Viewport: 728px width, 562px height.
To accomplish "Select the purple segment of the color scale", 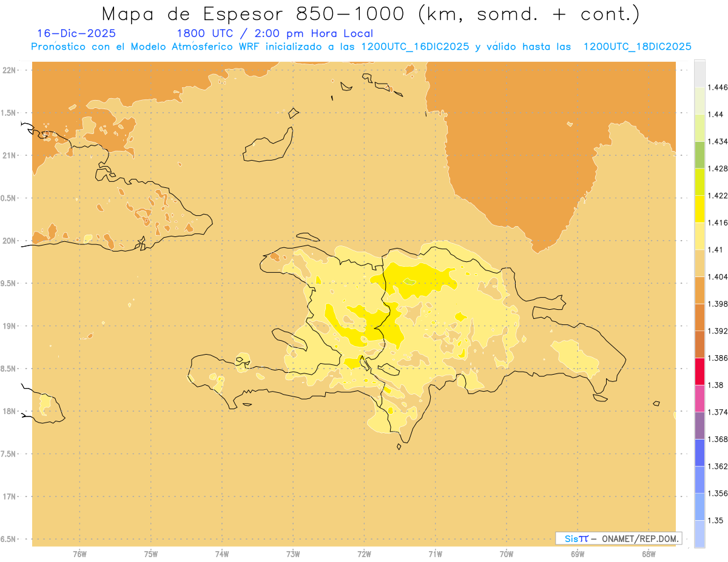I will [x=699, y=426].
